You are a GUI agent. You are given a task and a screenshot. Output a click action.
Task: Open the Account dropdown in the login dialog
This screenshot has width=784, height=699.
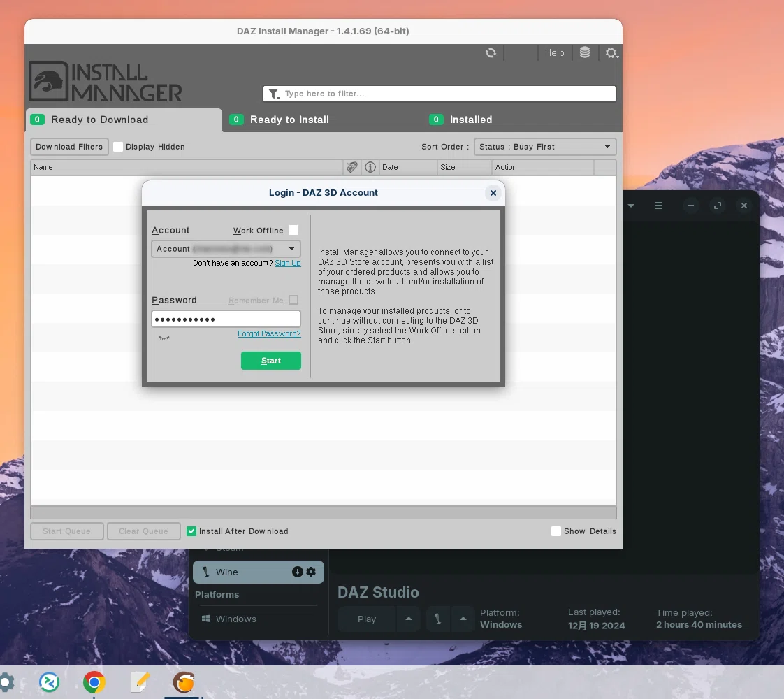[226, 249]
